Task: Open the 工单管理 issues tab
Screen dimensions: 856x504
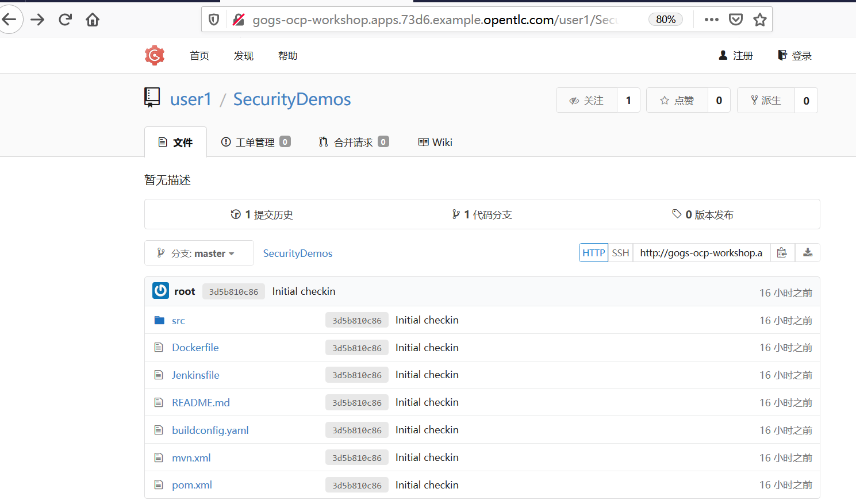Action: click(x=256, y=142)
